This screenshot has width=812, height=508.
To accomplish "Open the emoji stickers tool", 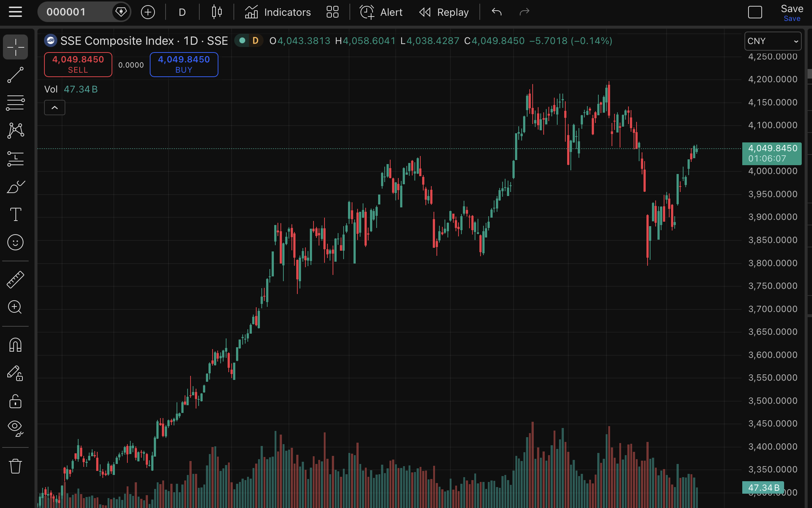I will 15,242.
